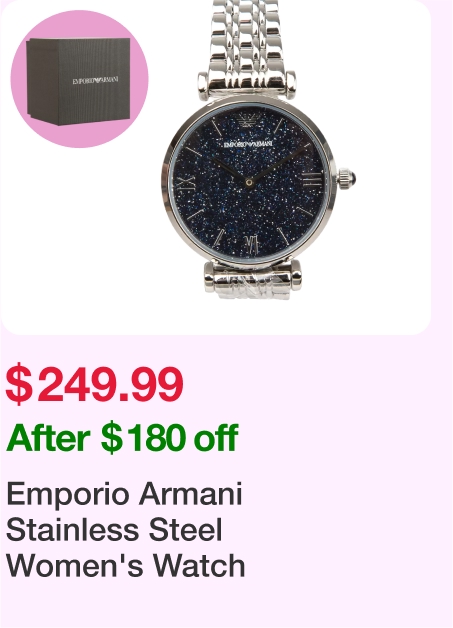This screenshot has width=453, height=628.
Task: Click the gift box thumbnail in pink circle
Action: [79, 79]
